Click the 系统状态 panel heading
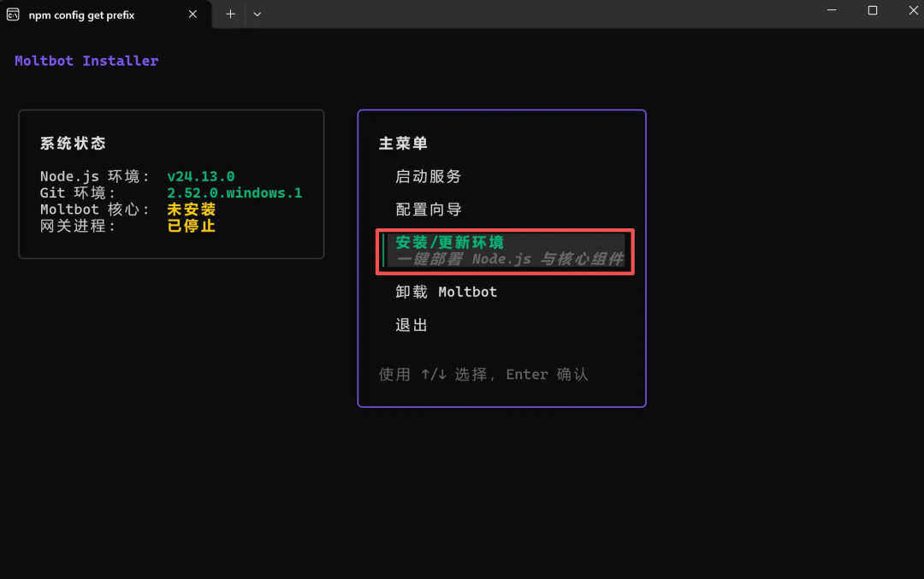 [x=73, y=144]
